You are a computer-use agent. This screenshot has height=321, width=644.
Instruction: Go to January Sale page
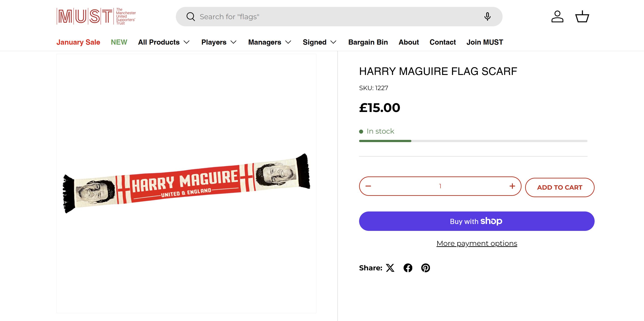pyautogui.click(x=78, y=42)
